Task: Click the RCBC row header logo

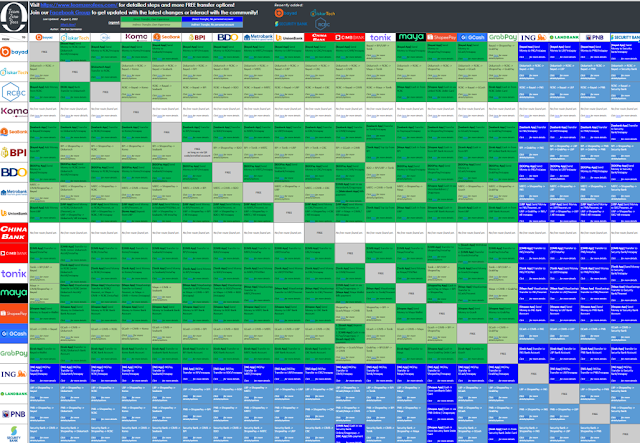Action: 14,92
